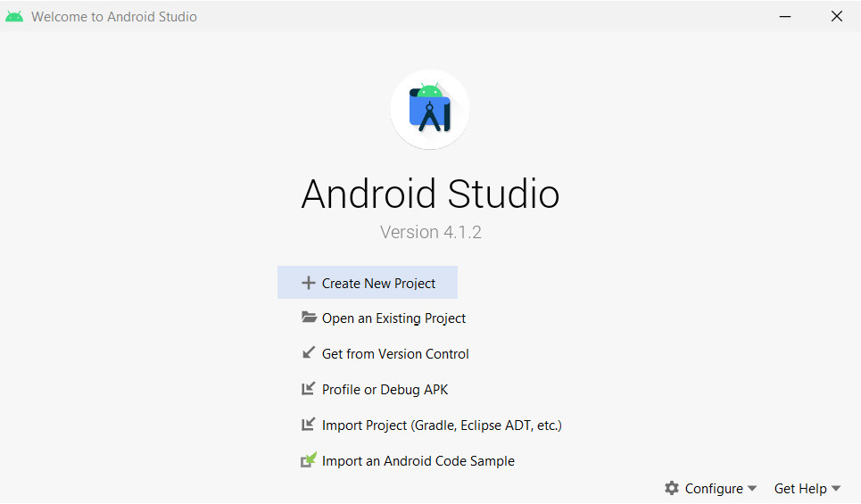Expand the Get Help dropdown
861x504 pixels.
coord(807,488)
